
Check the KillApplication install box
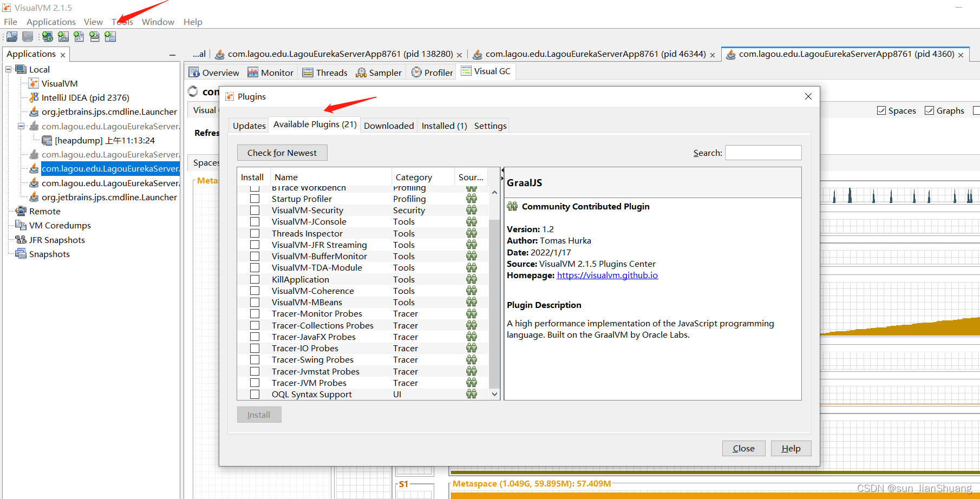click(x=254, y=279)
